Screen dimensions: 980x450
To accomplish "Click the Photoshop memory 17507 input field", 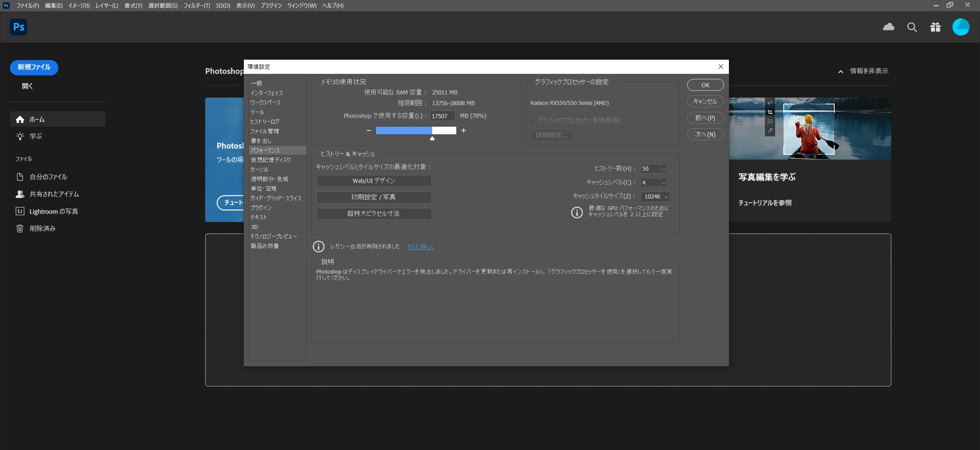I will 442,116.
